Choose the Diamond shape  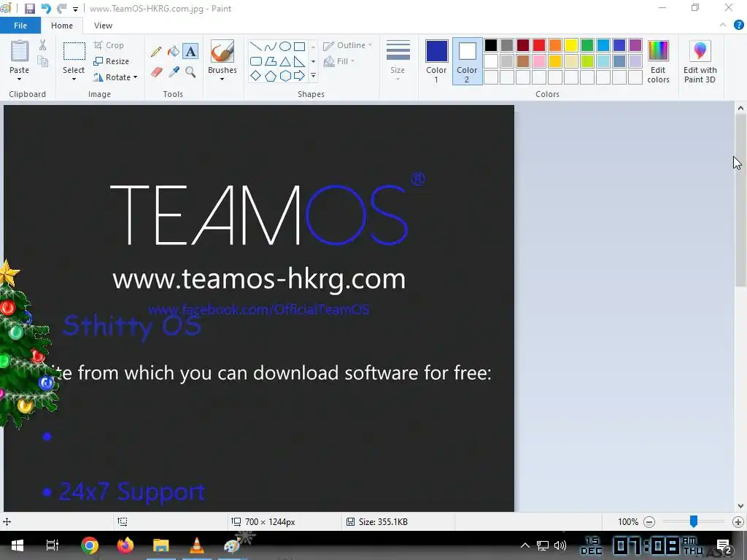click(x=256, y=76)
